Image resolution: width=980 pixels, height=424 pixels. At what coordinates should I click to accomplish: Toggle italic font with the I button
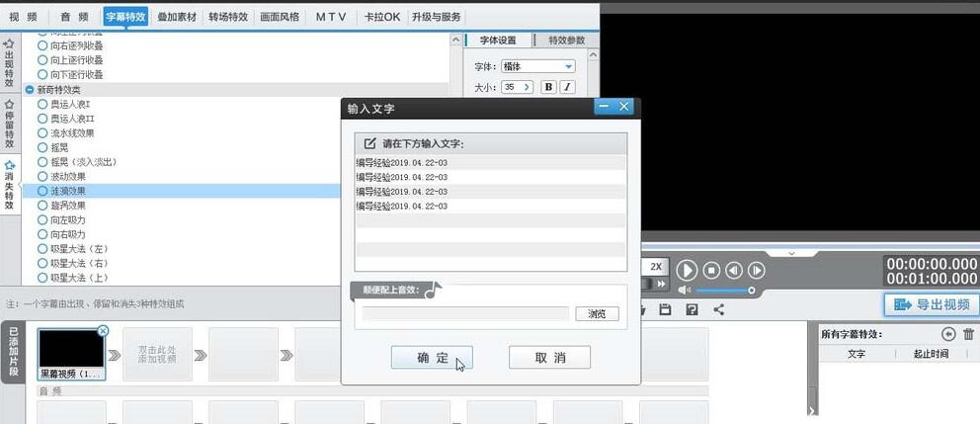(567, 87)
